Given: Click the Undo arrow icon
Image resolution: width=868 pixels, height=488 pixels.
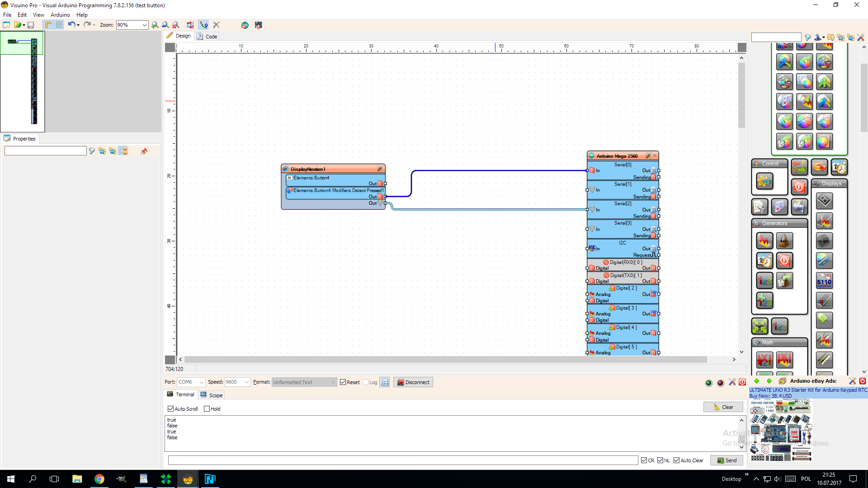Looking at the screenshot, I should coord(71,25).
